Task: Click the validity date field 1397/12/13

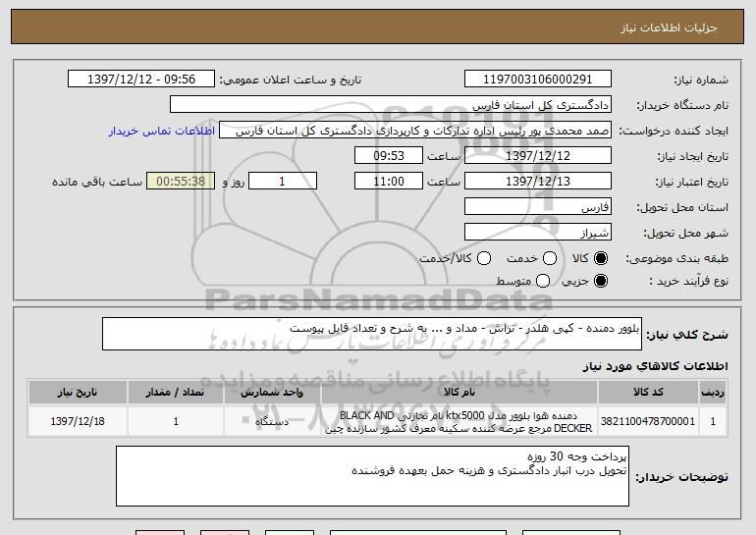Action: 538,182
